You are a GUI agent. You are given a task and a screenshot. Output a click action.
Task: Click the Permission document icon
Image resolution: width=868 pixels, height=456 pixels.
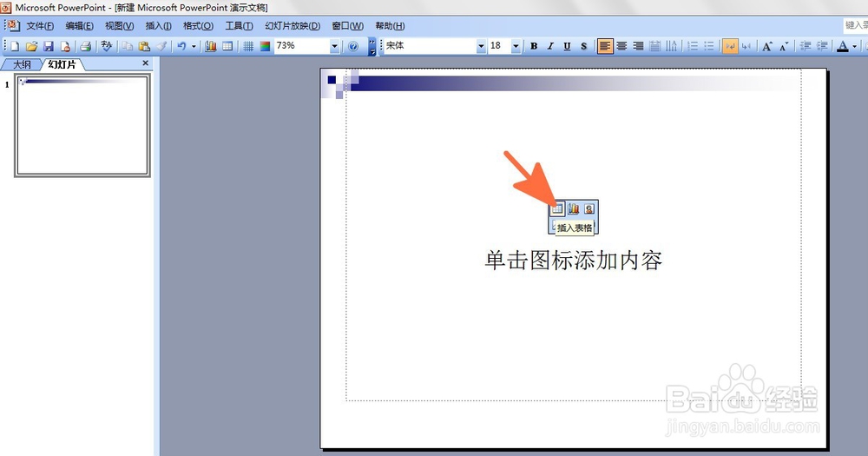65,46
